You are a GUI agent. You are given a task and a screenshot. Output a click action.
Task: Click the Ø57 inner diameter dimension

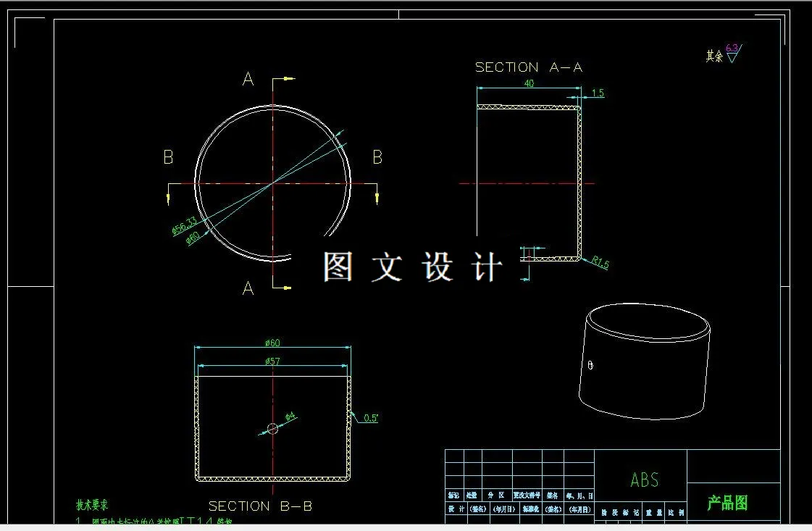point(274,360)
